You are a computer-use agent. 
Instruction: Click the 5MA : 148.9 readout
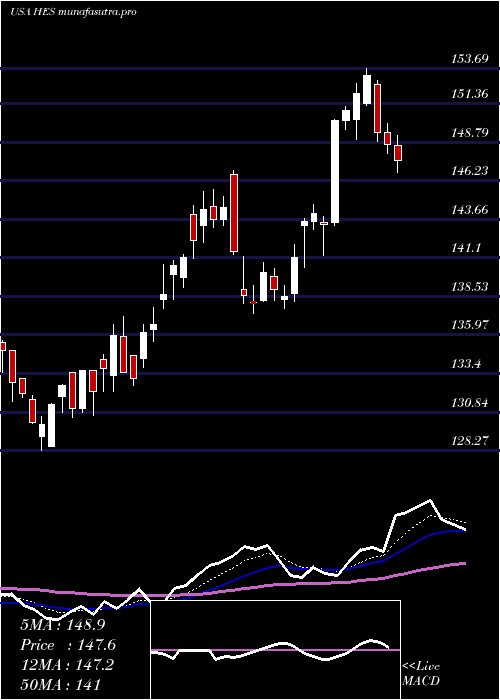63,625
